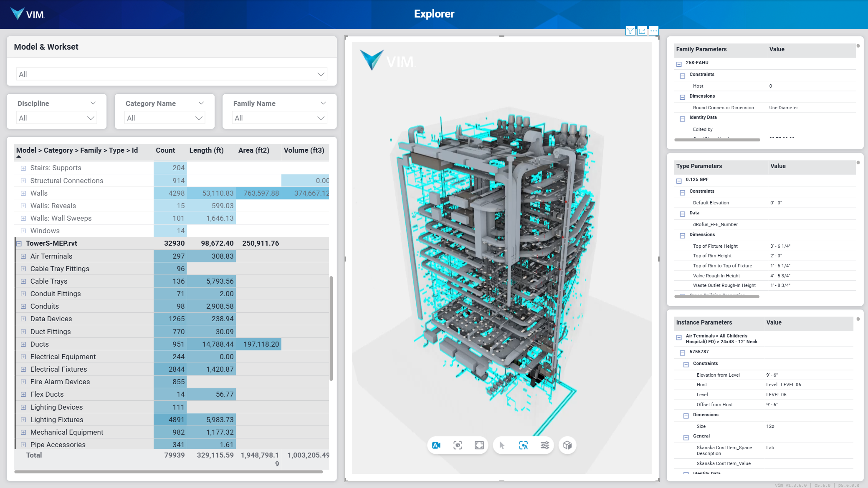Toggle auto camera in viewer toolbar
Image resolution: width=868 pixels, height=488 pixels.
coord(436,445)
